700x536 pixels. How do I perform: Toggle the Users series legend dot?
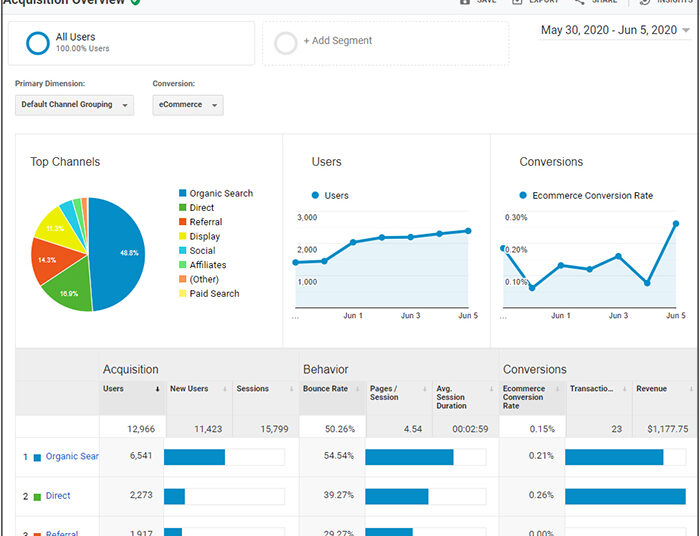315,195
